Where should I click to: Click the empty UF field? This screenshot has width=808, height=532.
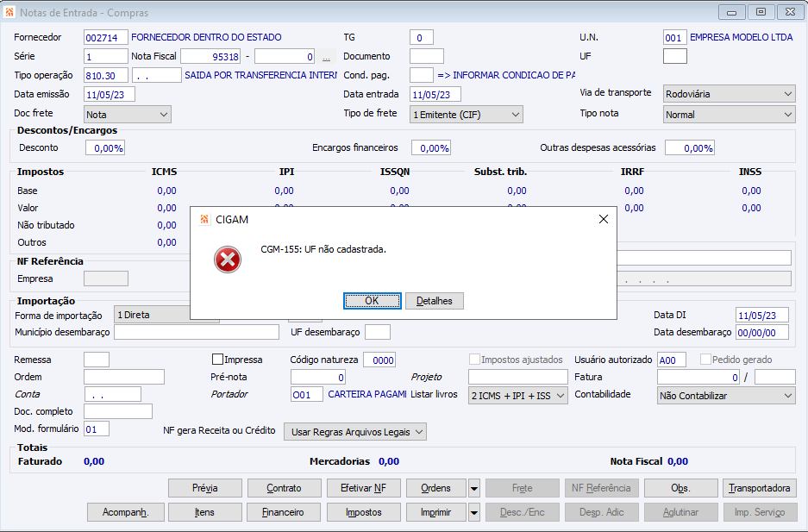[x=675, y=56]
